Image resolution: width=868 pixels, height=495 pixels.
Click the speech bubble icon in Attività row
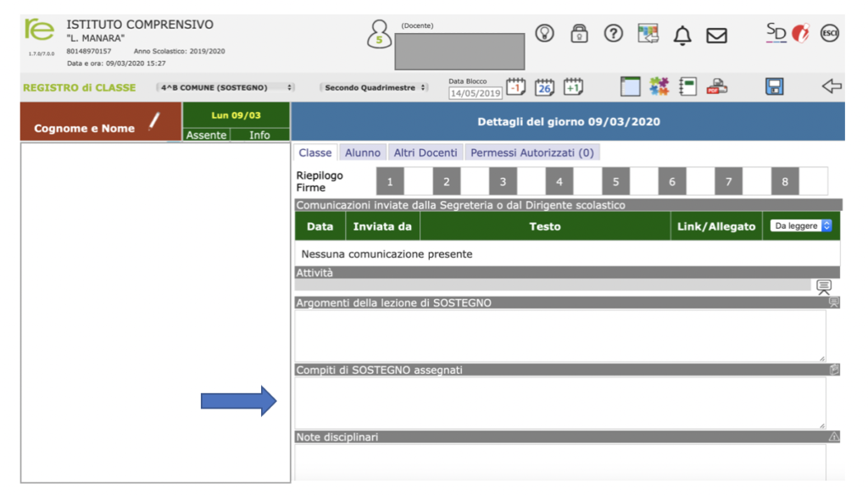click(824, 286)
